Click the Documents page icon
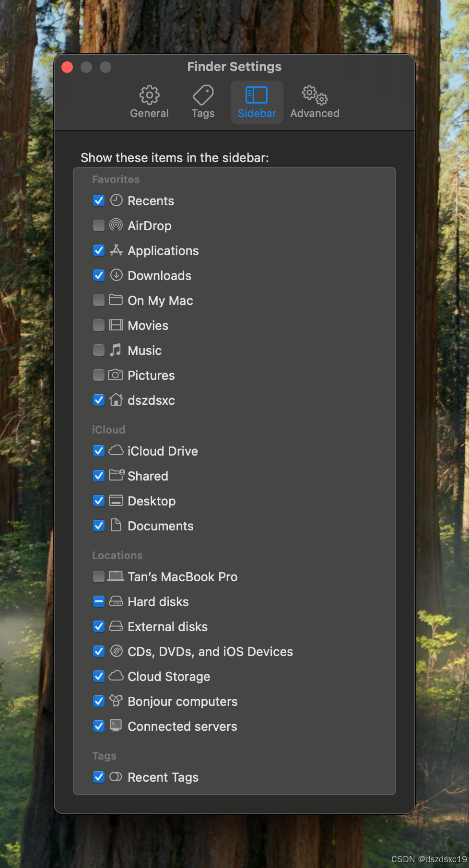469x868 pixels. click(x=116, y=525)
